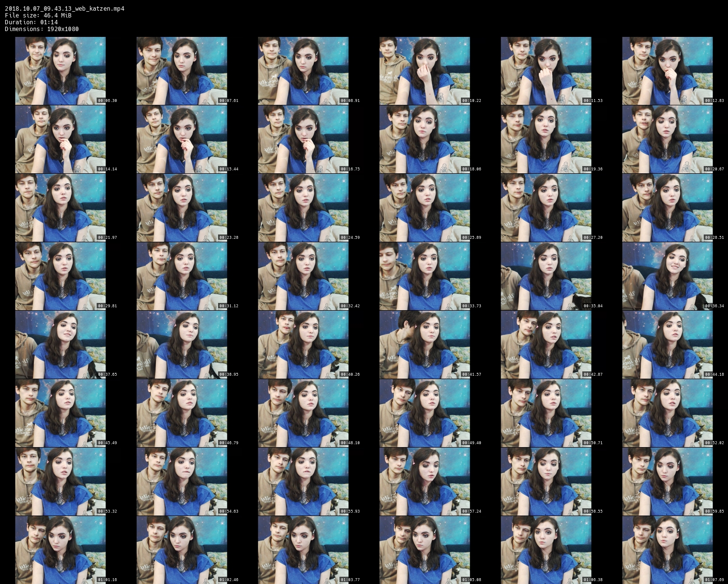This screenshot has height=584, width=728.
Task: Select the frame at 00:20.67
Action: (667, 139)
